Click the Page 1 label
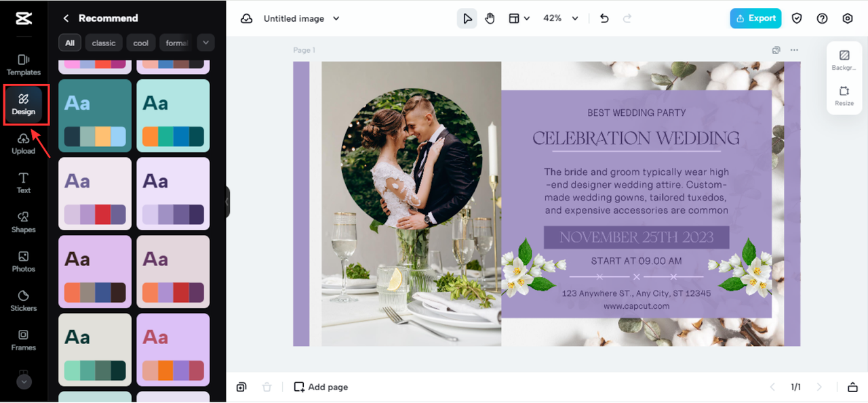This screenshot has width=868, height=403. pyautogui.click(x=304, y=50)
